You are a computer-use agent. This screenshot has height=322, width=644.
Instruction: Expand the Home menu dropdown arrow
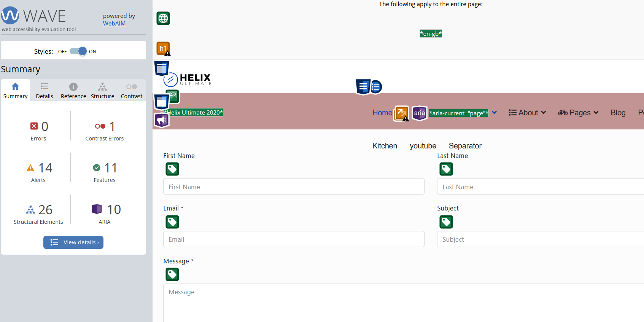[494, 113]
